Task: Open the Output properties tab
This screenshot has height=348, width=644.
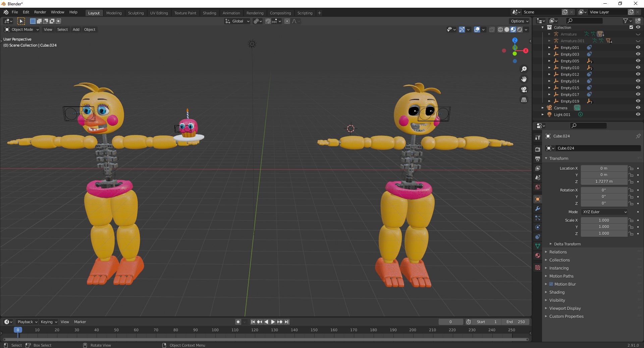Action: [538, 159]
